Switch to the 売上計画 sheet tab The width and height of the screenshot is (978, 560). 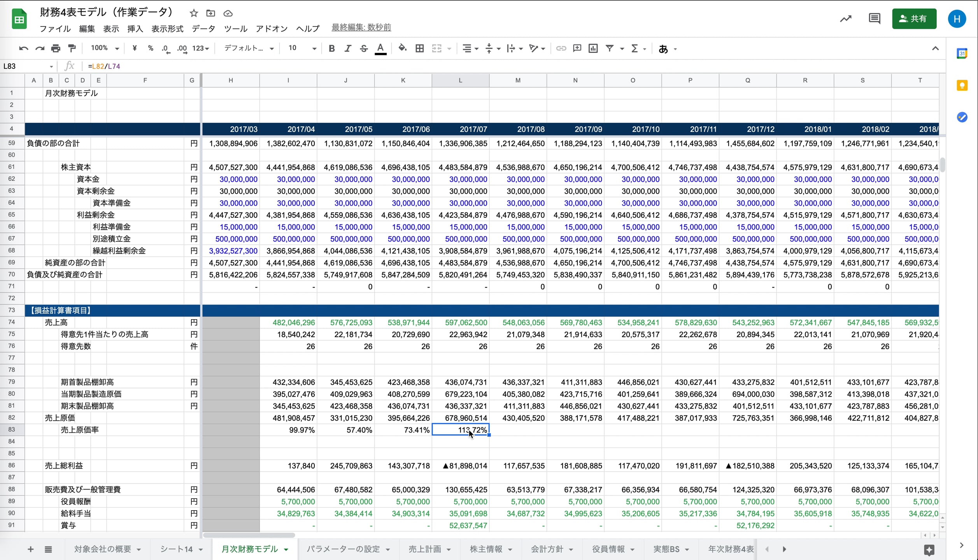(424, 549)
